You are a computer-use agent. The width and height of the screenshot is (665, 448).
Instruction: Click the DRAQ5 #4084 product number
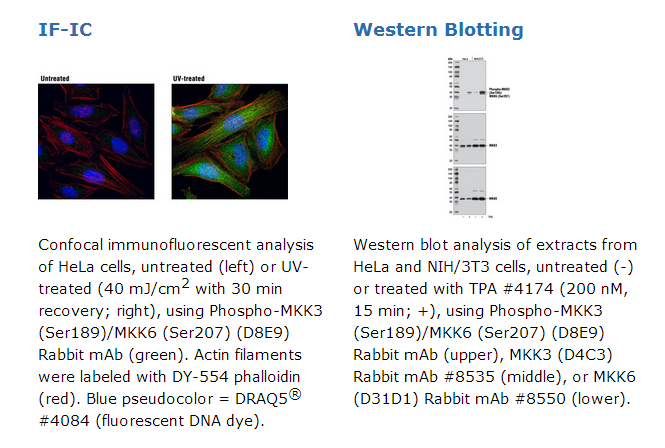coord(64,421)
